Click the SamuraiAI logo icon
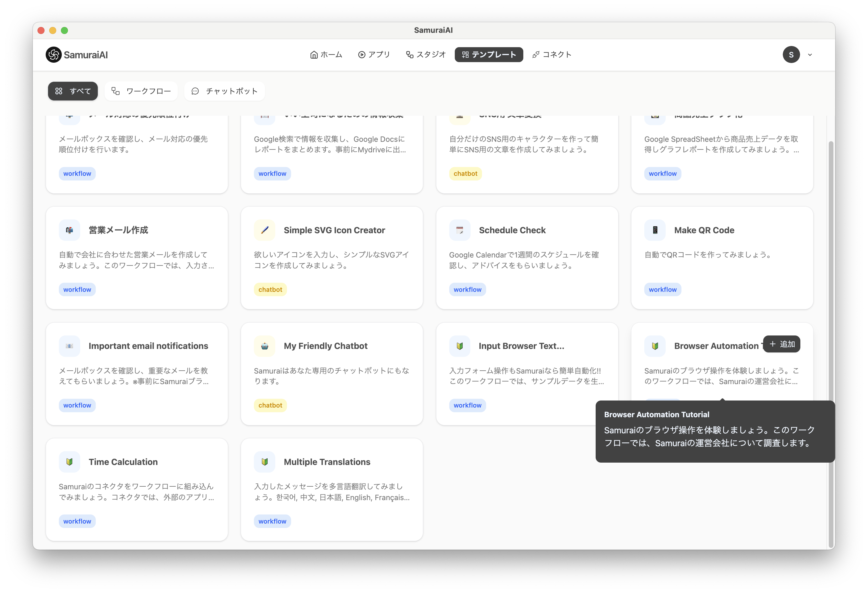Image resolution: width=868 pixels, height=593 pixels. click(x=53, y=54)
